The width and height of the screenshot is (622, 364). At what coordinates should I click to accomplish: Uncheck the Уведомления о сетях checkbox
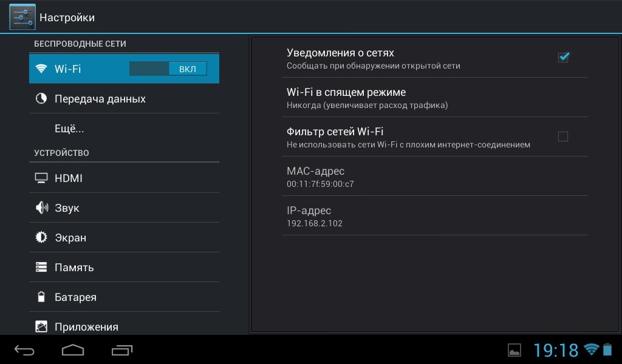point(563,57)
